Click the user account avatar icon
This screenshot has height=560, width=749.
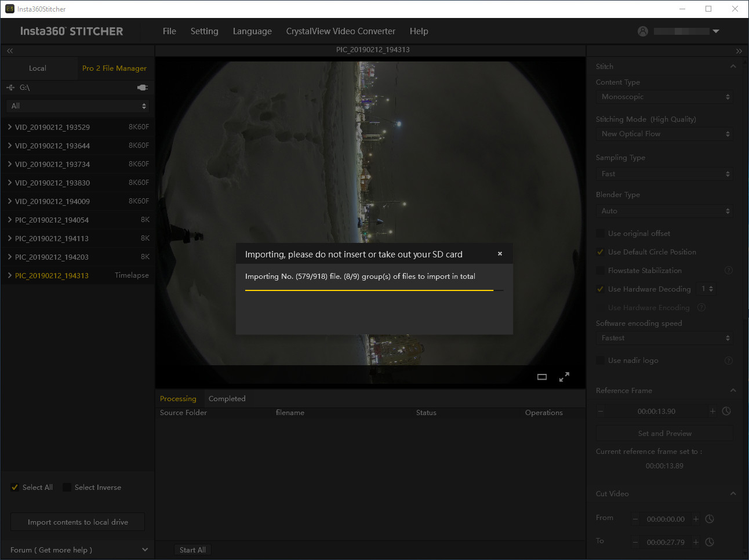point(643,31)
